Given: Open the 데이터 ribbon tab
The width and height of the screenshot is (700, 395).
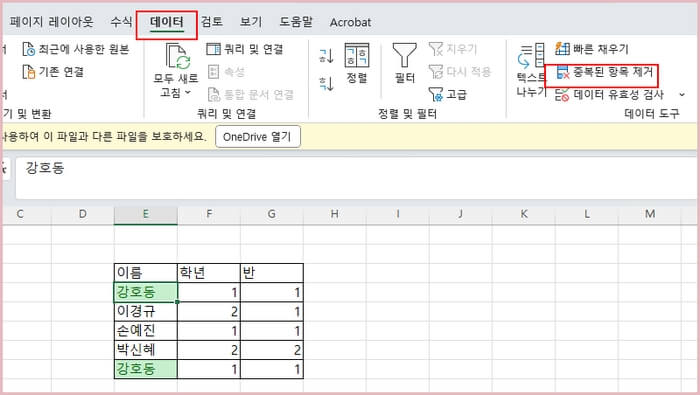Looking at the screenshot, I should pyautogui.click(x=167, y=22).
